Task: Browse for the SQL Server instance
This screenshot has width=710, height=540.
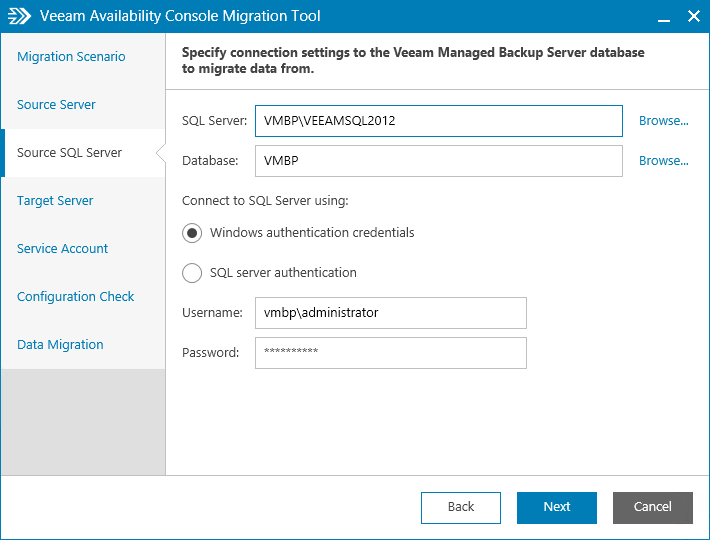Action: point(664,121)
